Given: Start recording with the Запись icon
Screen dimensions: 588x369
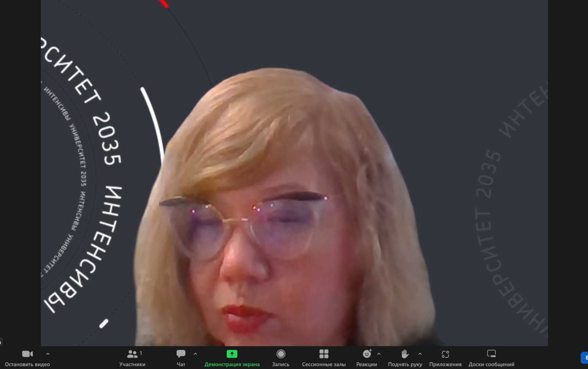Looking at the screenshot, I should (x=281, y=354).
